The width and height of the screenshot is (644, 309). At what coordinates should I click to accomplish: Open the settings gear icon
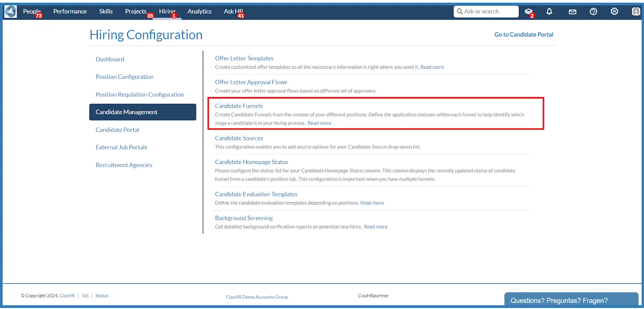click(x=614, y=12)
